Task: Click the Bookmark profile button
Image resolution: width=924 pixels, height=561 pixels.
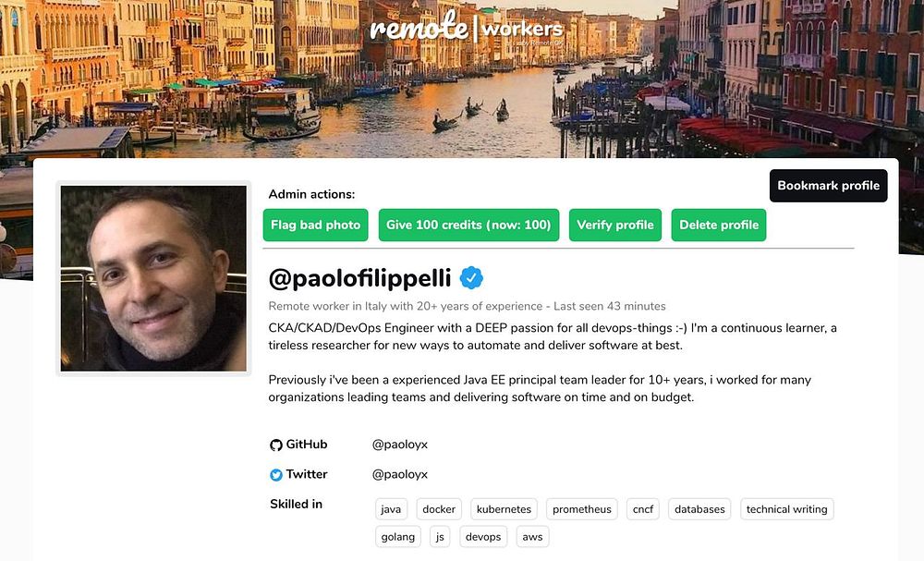Action: (x=828, y=186)
